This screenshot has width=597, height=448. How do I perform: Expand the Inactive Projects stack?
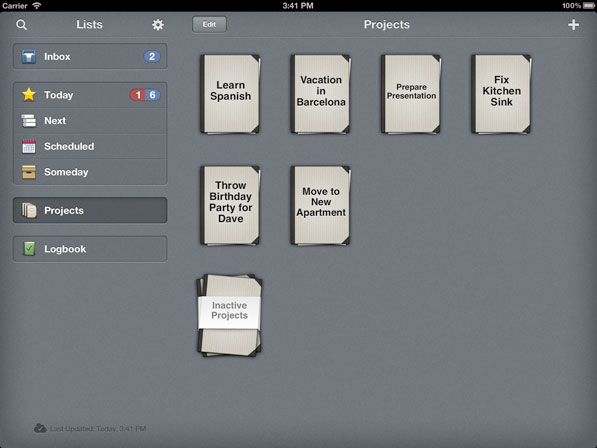(230, 315)
